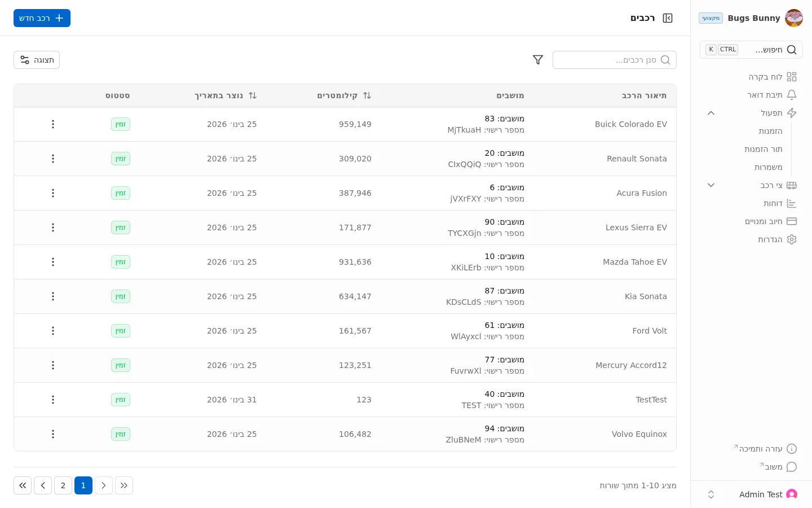The width and height of the screenshot is (812, 508).
Task: Show more actions for Kia Sonata
Action: [53, 296]
